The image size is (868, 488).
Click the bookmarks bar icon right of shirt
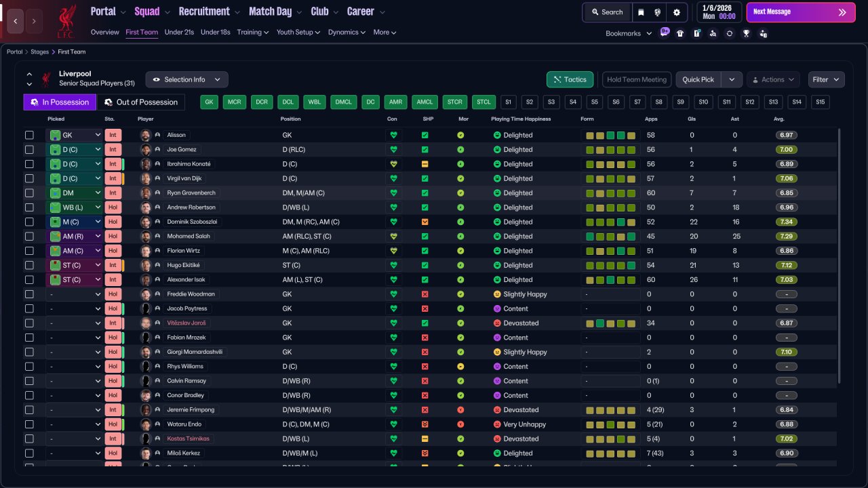696,33
